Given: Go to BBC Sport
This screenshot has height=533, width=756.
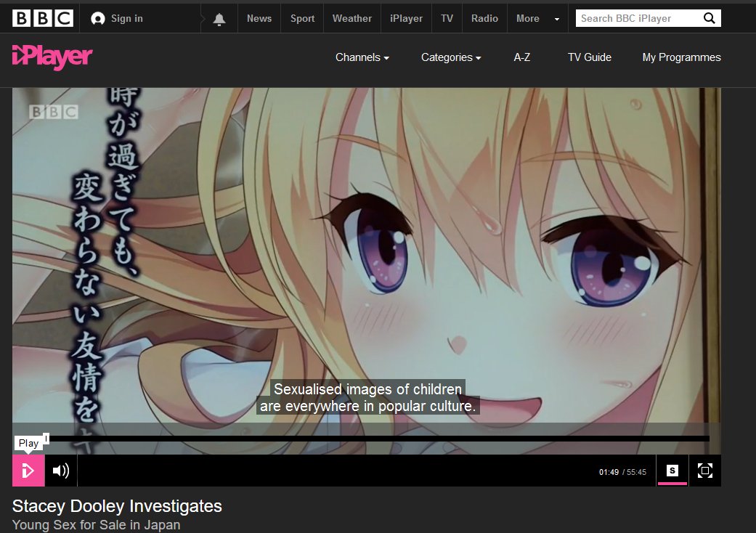Looking at the screenshot, I should tap(302, 18).
